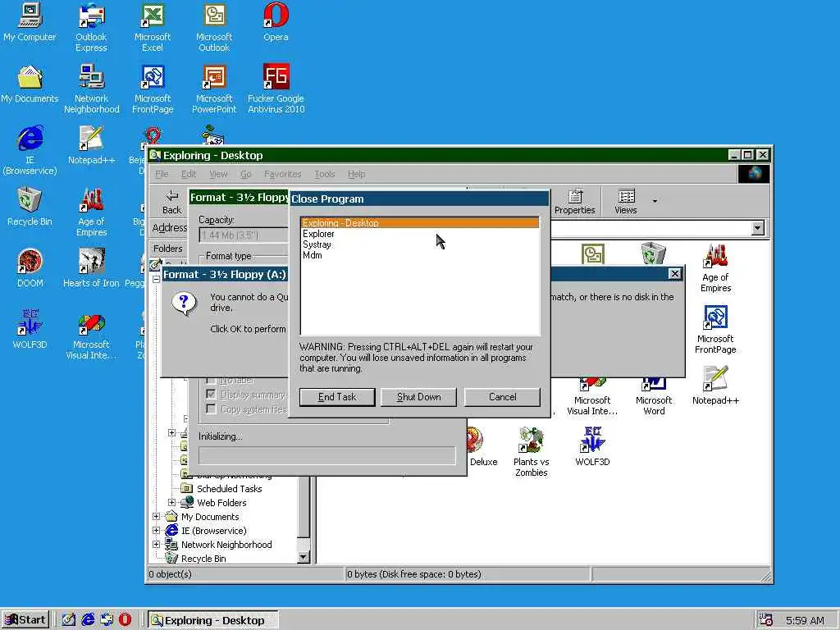Viewport: 840px width, 630px height.
Task: Open Network Neighborhood desktop icon
Action: [92, 89]
